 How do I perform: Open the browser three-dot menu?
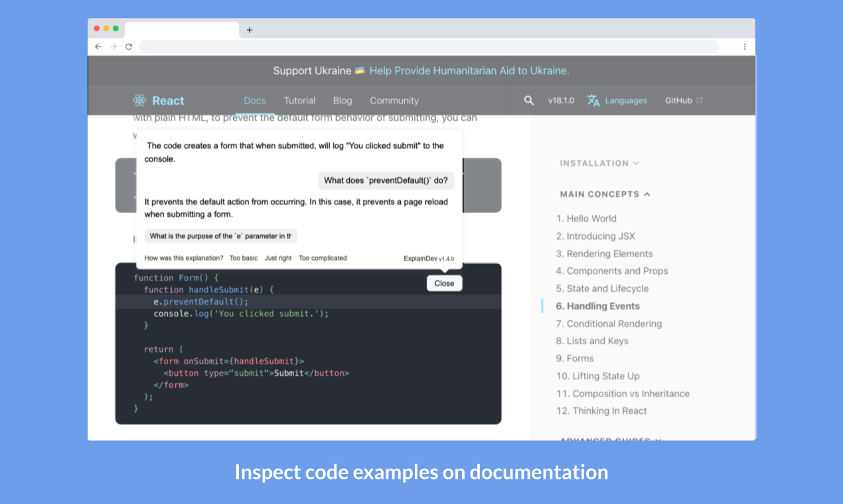click(x=745, y=46)
